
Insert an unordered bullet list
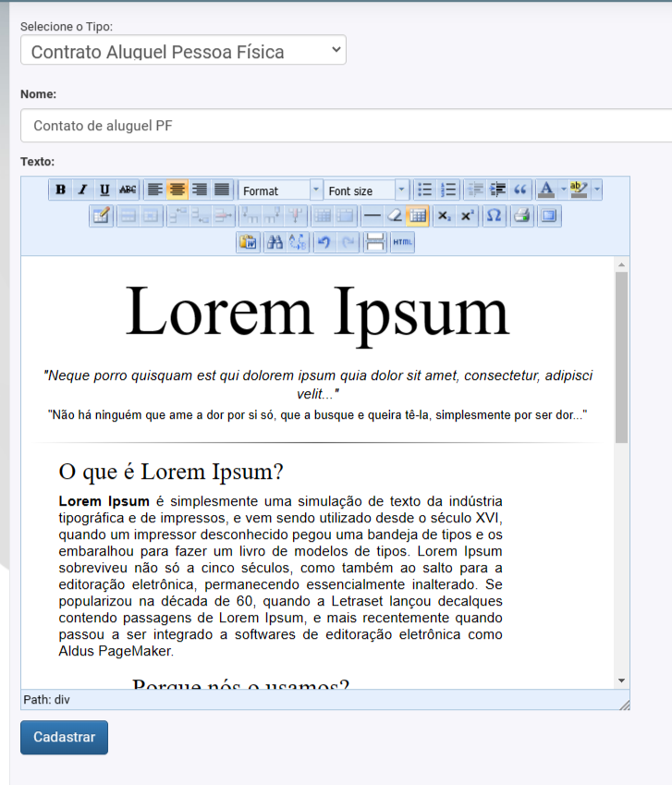click(x=425, y=190)
